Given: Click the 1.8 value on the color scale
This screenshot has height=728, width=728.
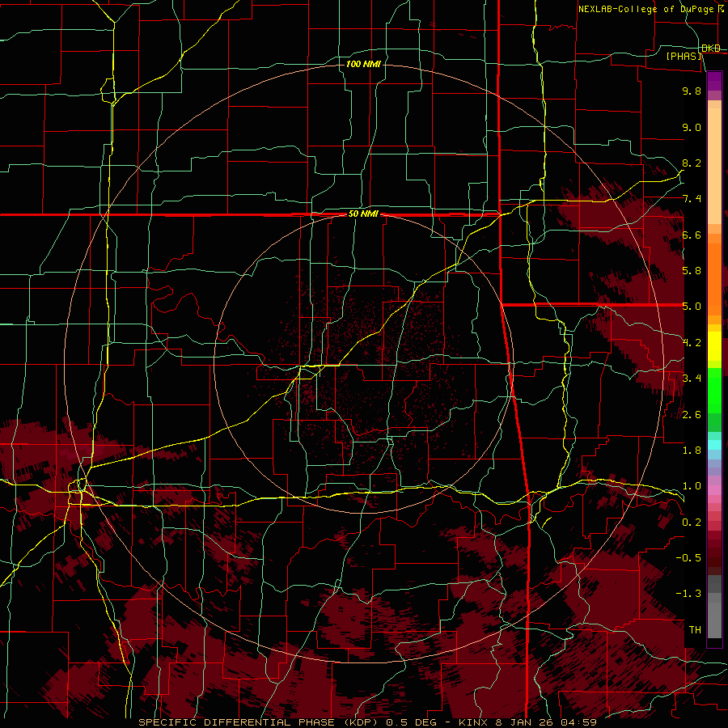Looking at the screenshot, I should (x=692, y=451).
